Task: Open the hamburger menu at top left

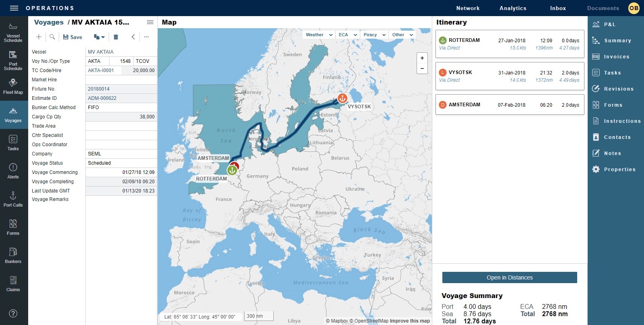Action: (x=14, y=8)
